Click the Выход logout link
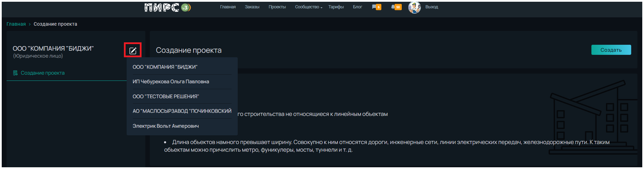644x169 pixels. point(432,7)
